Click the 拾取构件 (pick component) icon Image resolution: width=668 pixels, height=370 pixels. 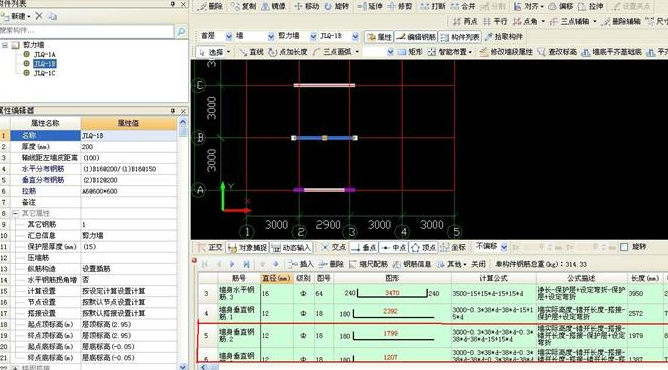click(503, 37)
